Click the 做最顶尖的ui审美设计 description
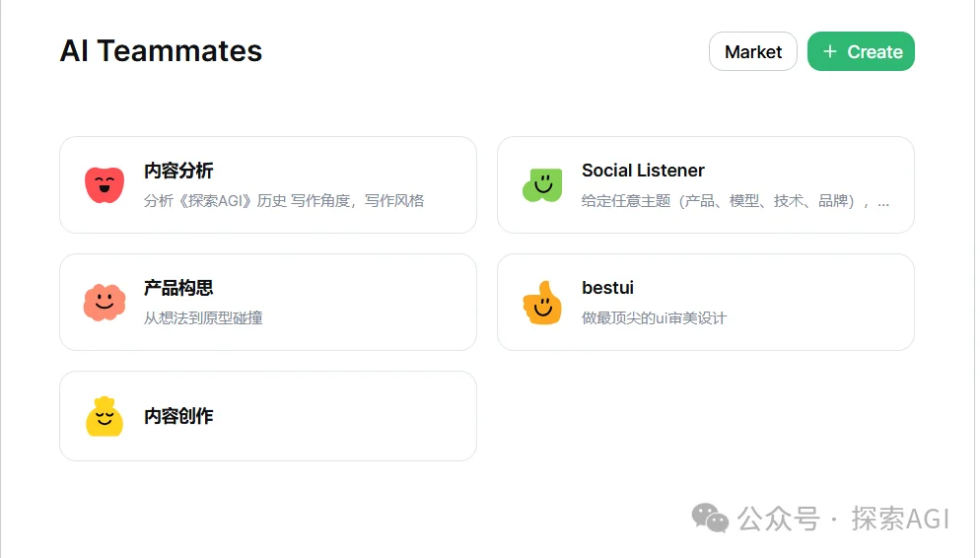 (x=654, y=317)
